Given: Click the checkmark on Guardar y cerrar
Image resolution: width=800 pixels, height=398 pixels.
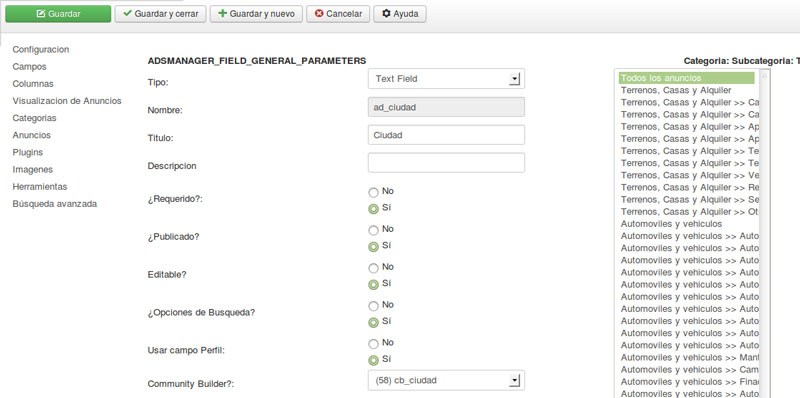Looking at the screenshot, I should 128,14.
